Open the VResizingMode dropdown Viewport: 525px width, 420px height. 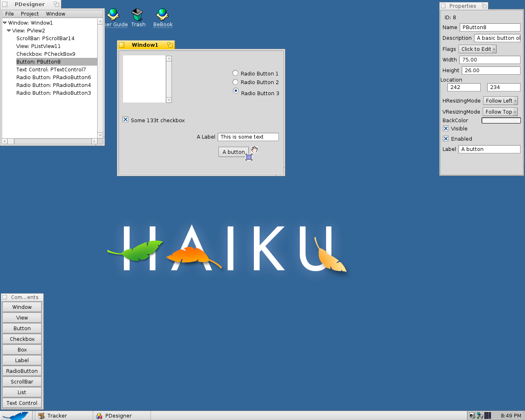coord(500,112)
